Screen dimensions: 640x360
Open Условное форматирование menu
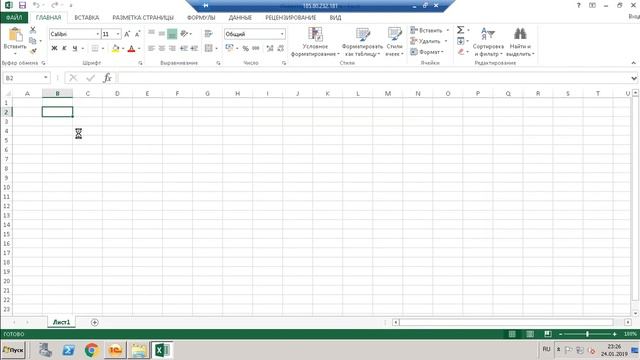[315, 42]
